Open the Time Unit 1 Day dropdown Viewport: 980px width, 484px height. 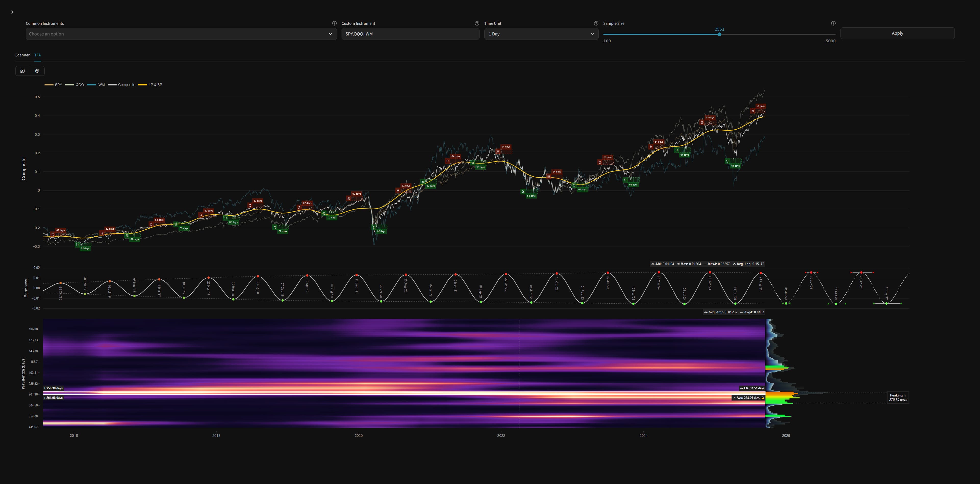[541, 34]
